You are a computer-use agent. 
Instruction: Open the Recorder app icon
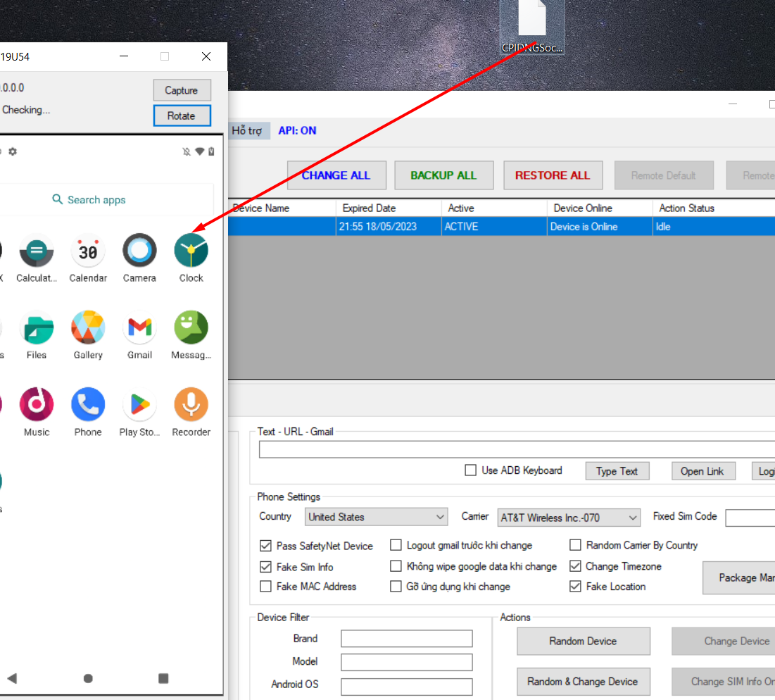point(191,405)
